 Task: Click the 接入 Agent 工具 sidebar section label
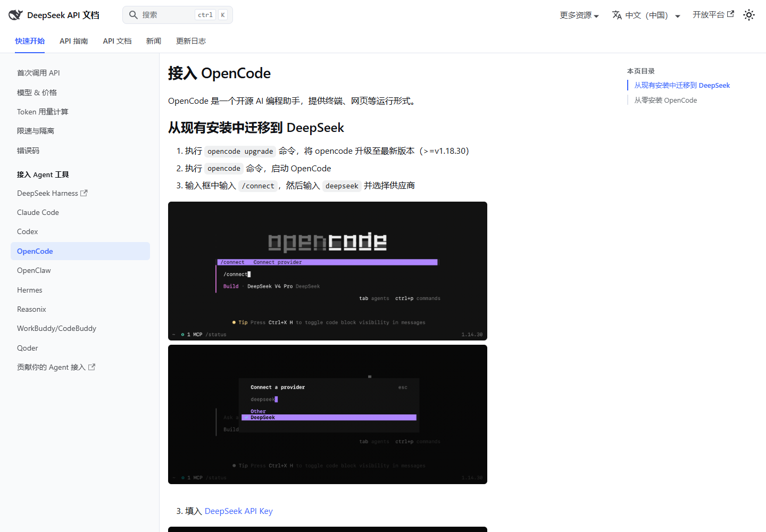(43, 174)
